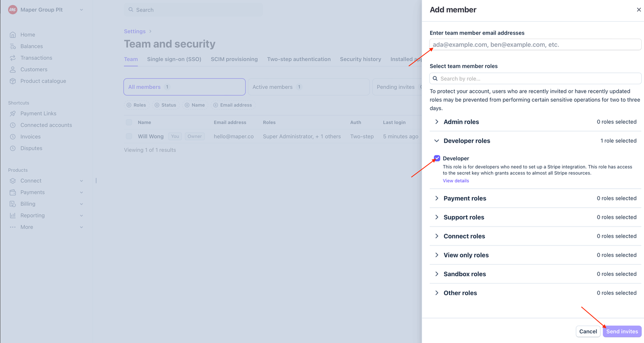Click the Home icon in sidebar
644x343 pixels.
click(13, 35)
